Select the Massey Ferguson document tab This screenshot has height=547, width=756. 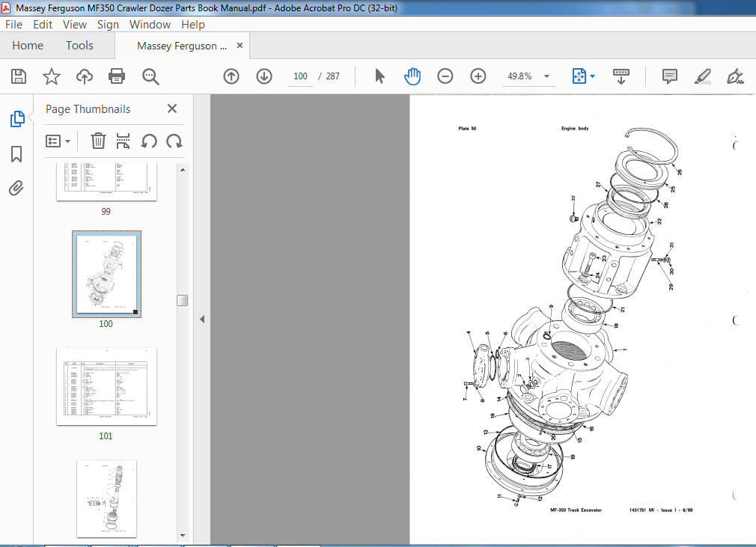pyautogui.click(x=182, y=46)
